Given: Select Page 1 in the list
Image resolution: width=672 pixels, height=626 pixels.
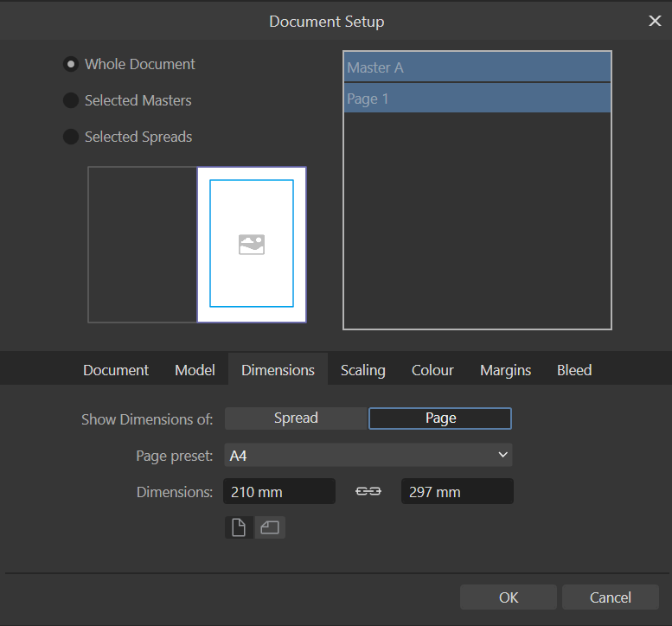Looking at the screenshot, I should pos(477,98).
